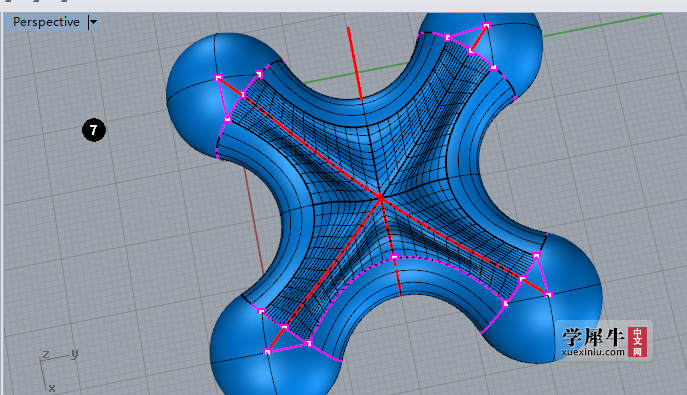Select the control point where the red curve meets the lower-left magenta edge

click(285, 328)
